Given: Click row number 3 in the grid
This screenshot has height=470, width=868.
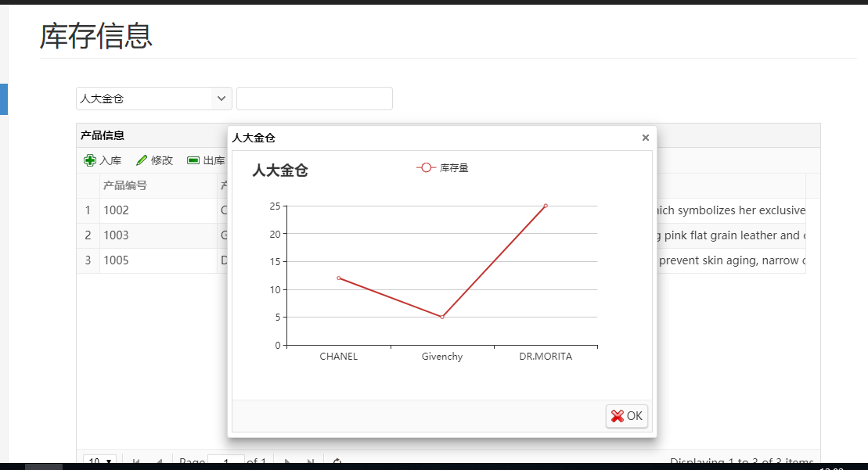Looking at the screenshot, I should pyautogui.click(x=88, y=260).
